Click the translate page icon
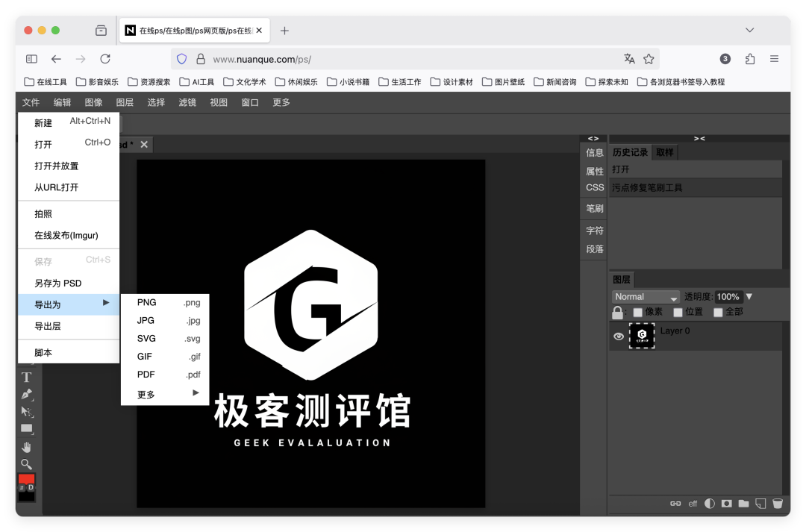The height and width of the screenshot is (532, 806). tap(629, 59)
